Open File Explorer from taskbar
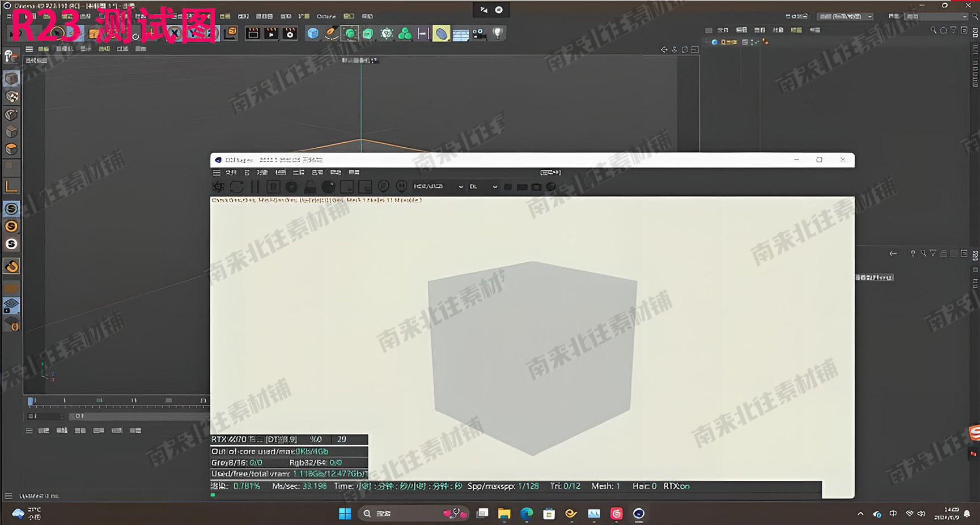Image resolution: width=980 pixels, height=525 pixels. pyautogui.click(x=504, y=514)
